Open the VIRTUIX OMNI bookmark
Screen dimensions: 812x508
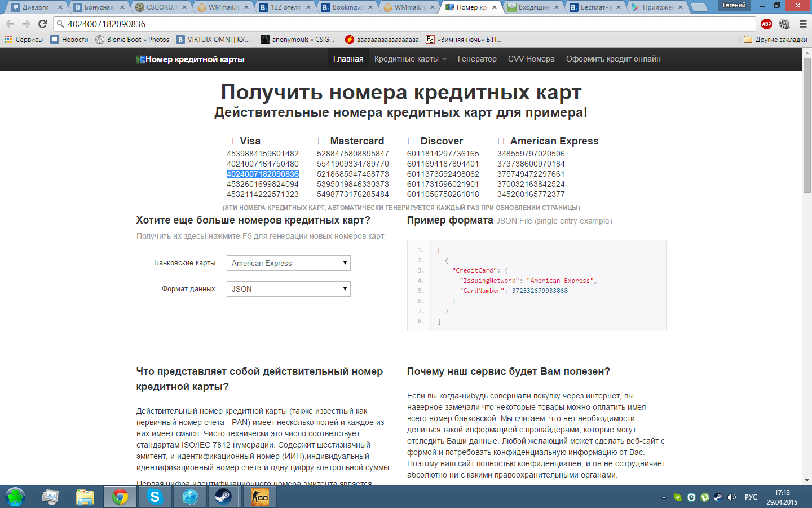coord(213,40)
